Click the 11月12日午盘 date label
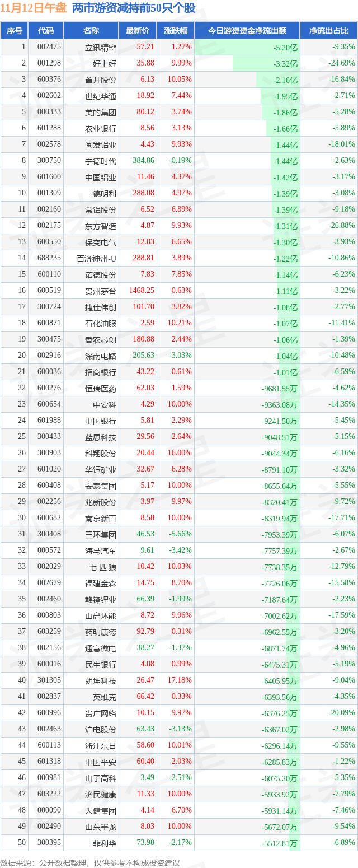358x868 pixels. (34, 8)
